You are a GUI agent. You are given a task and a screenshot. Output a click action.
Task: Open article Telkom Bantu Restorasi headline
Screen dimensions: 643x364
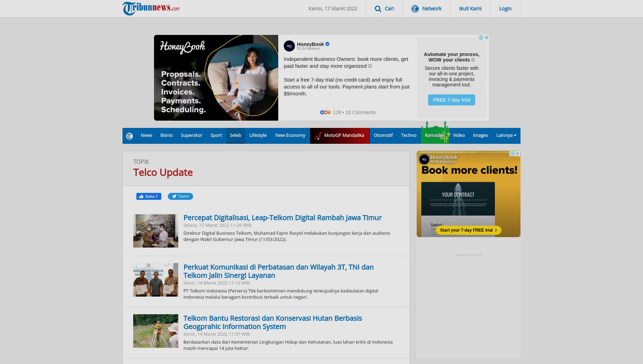[273, 322]
